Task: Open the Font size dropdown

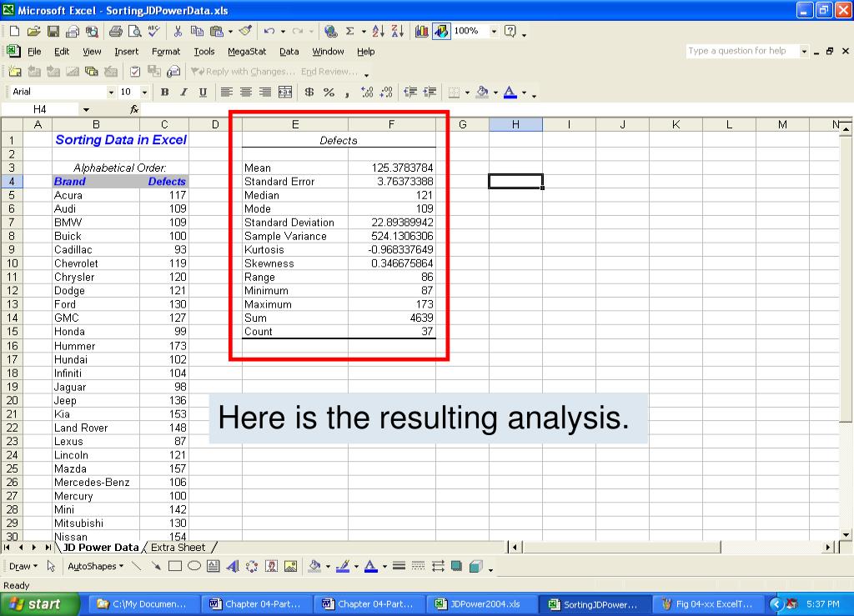Action: 144,92
